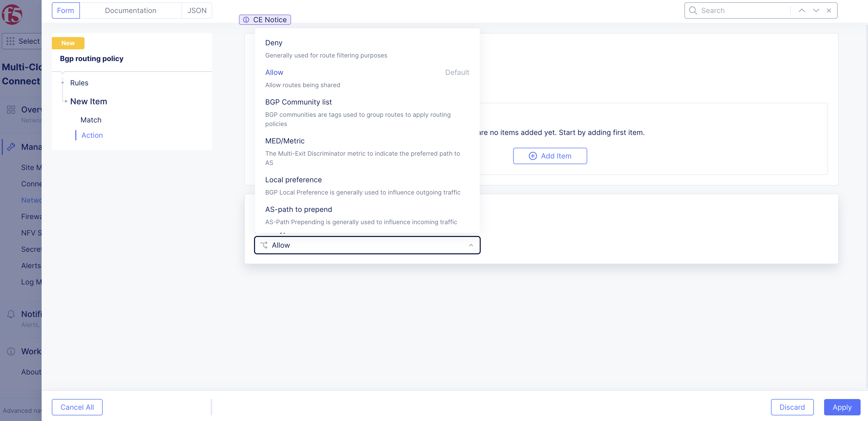Select Deny in the action dropdown

[x=274, y=42]
